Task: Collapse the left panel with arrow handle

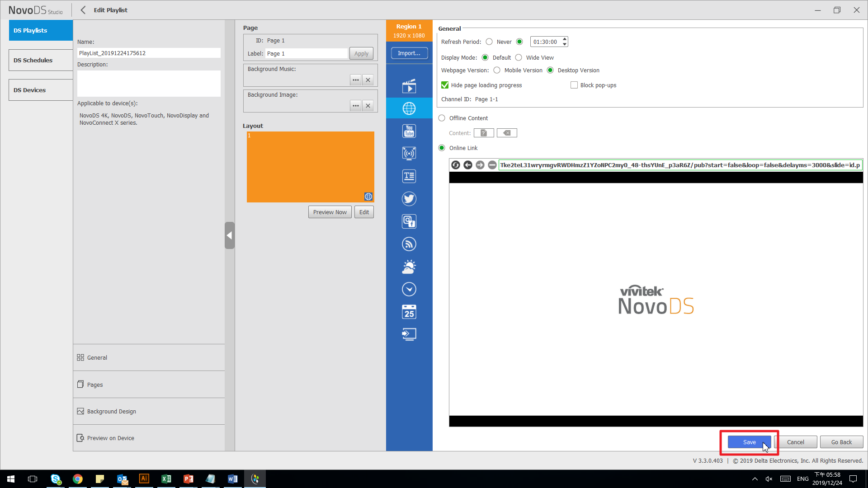Action: (230, 235)
